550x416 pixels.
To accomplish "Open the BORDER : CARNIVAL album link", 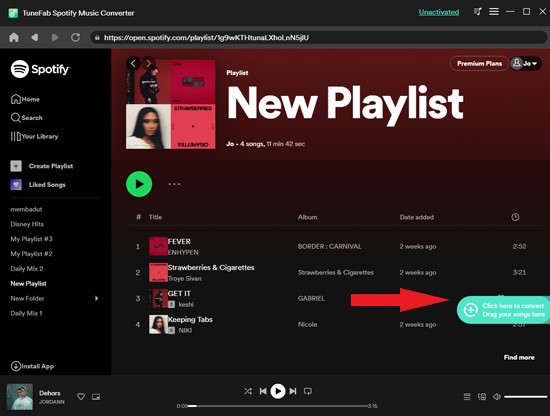I will pos(329,247).
